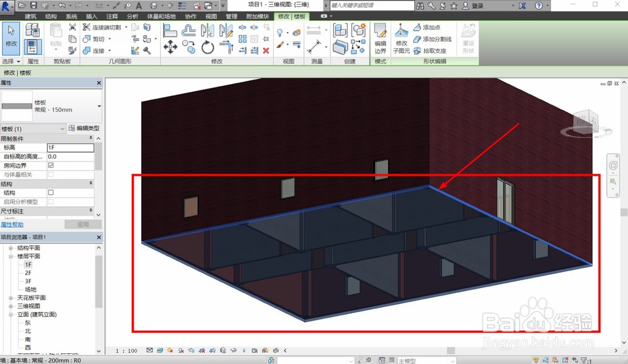Click the Aligned Dimension measure icon
This screenshot has height=364, width=628.
click(314, 46)
